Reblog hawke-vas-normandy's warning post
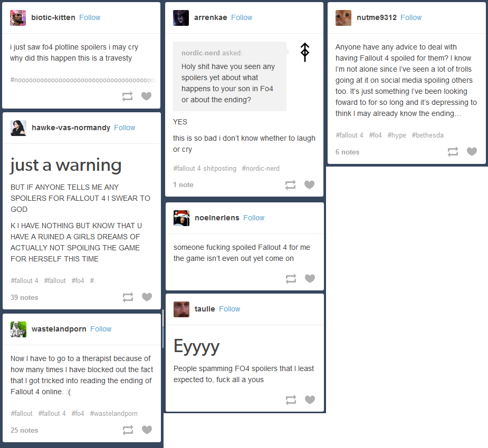488x448 pixels. 128,297
